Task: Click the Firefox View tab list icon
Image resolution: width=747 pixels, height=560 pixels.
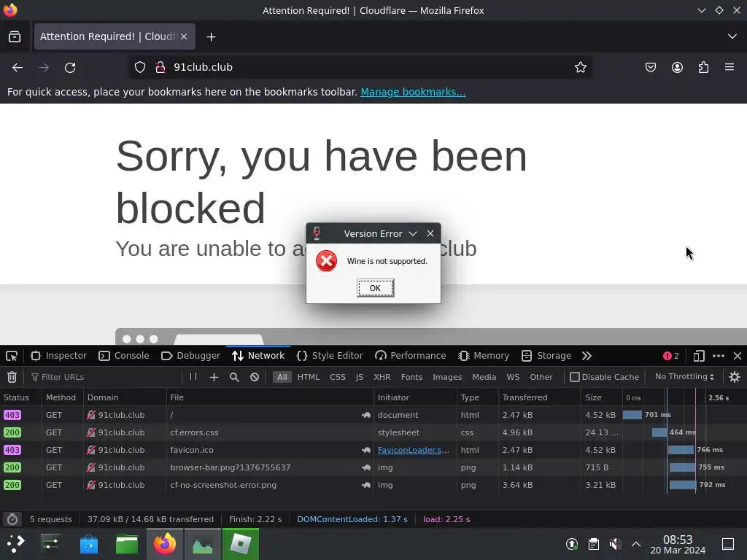Action: [x=15, y=36]
